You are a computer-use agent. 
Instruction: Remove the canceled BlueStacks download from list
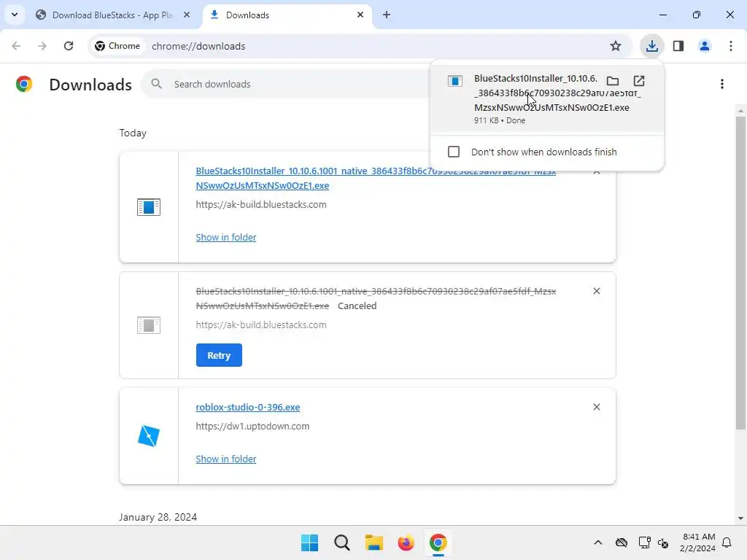[x=597, y=291]
